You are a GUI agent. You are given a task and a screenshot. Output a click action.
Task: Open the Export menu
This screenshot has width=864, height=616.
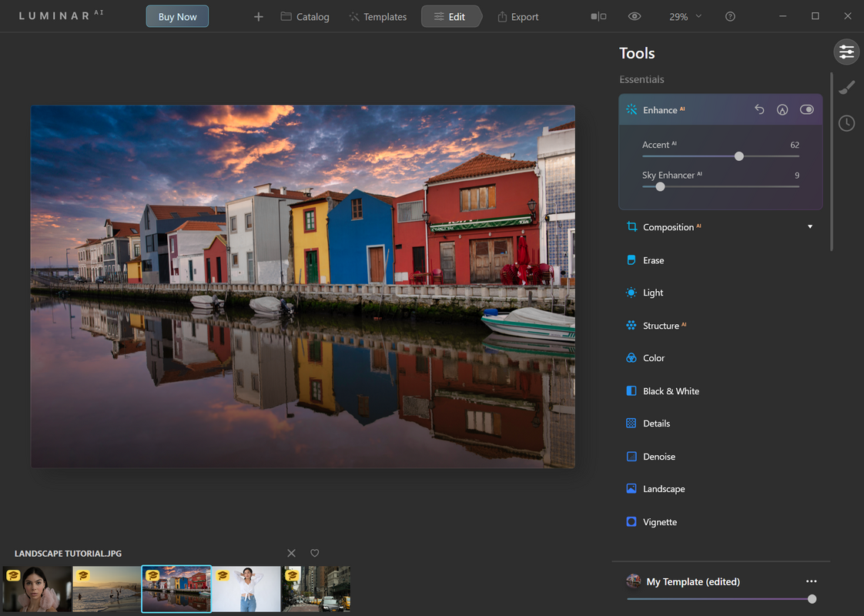[517, 17]
